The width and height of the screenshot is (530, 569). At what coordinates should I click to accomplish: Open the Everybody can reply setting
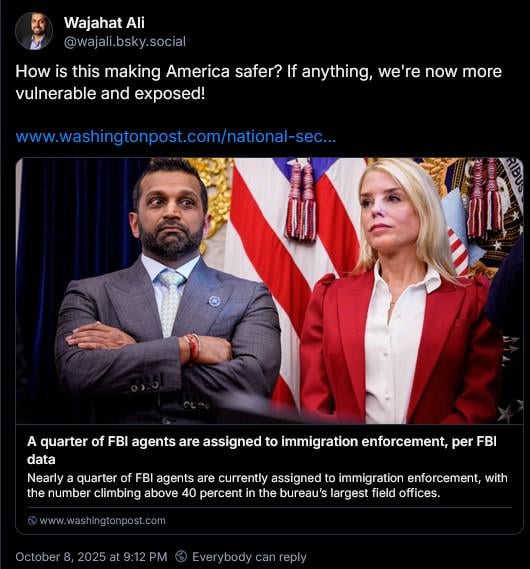(x=249, y=557)
